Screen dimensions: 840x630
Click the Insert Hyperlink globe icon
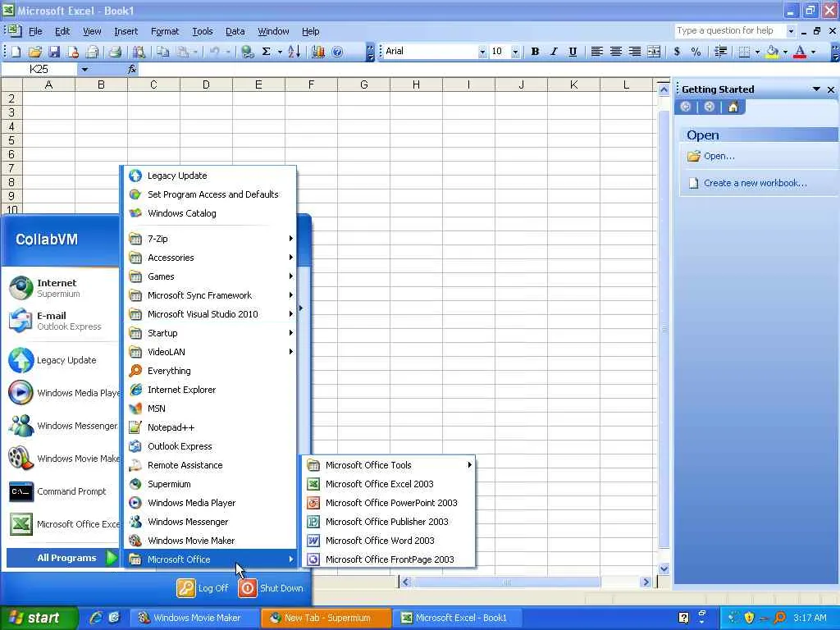point(247,52)
